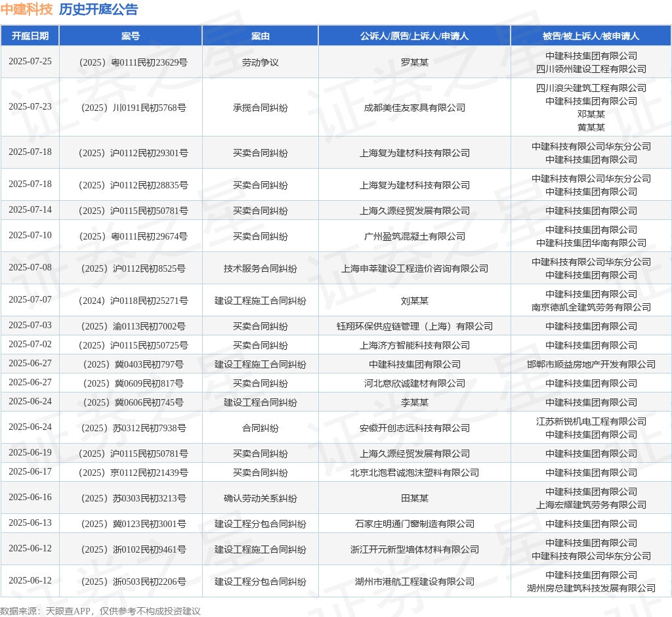
Task: Click case number 浙0503民初2206号
Action: click(133, 582)
